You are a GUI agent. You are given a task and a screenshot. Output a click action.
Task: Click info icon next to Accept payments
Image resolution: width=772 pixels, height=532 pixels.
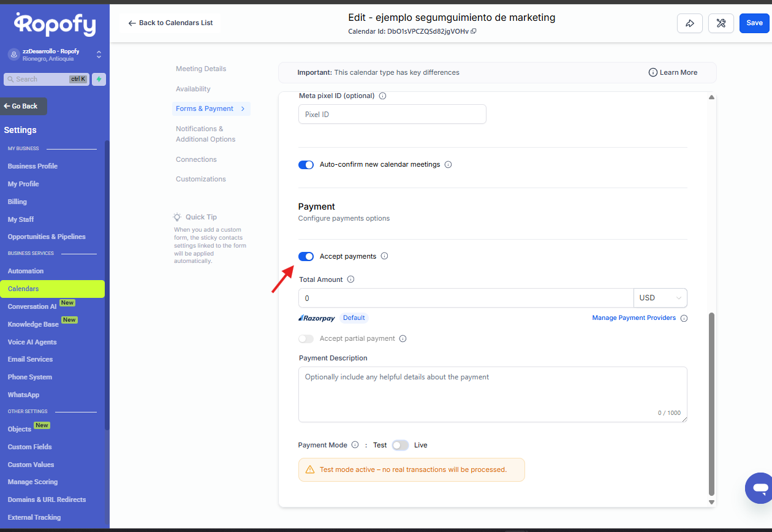tap(384, 256)
